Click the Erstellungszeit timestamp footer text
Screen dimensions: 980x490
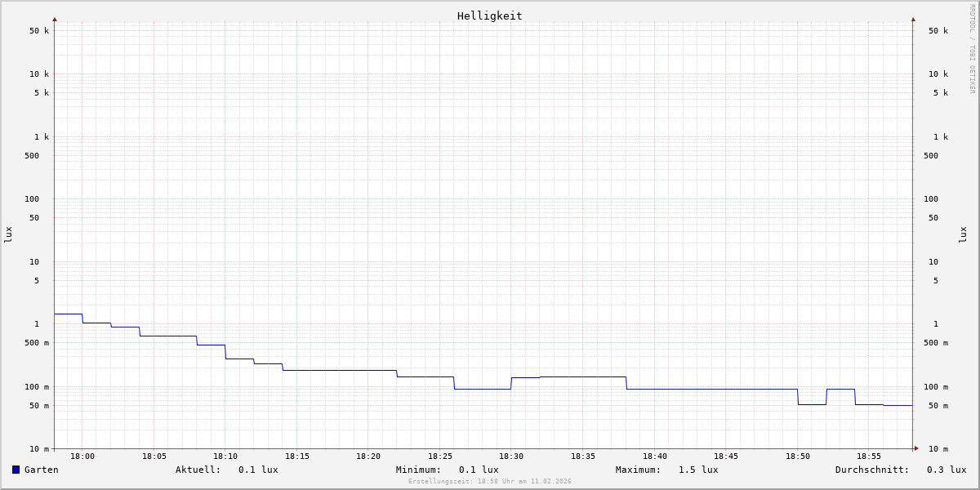click(x=490, y=481)
